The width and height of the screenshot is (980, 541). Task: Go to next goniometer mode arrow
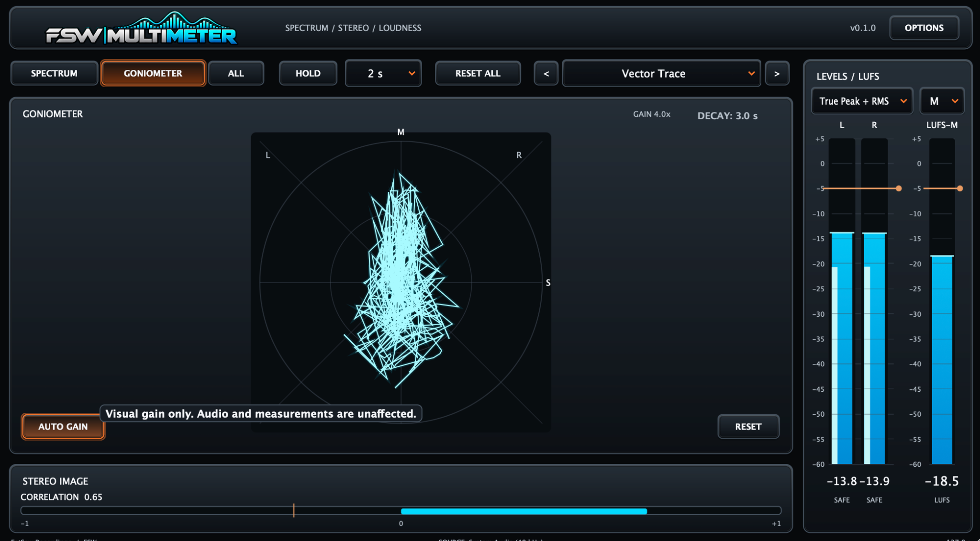click(x=777, y=74)
